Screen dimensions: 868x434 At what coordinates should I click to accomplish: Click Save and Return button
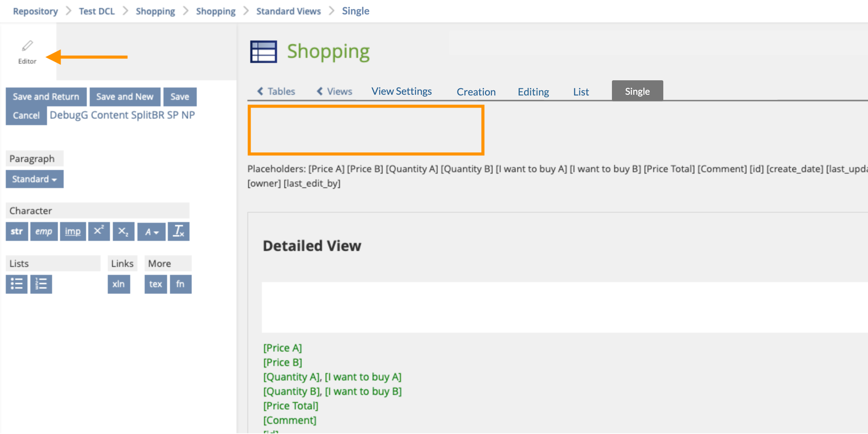(46, 97)
